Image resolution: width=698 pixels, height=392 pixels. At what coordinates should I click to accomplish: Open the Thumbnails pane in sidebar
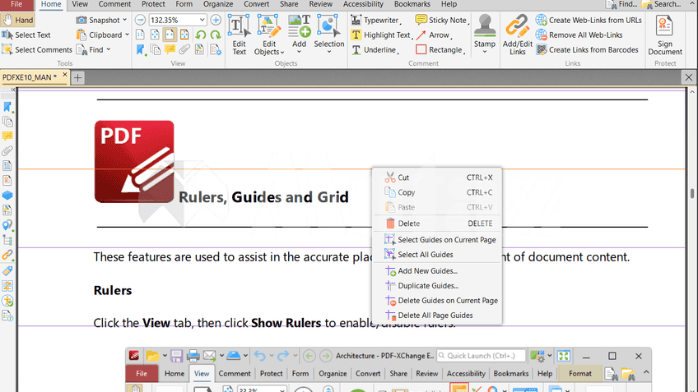click(x=8, y=121)
